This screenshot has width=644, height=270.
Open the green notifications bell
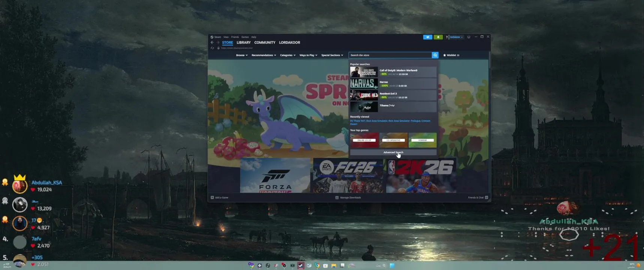click(438, 37)
